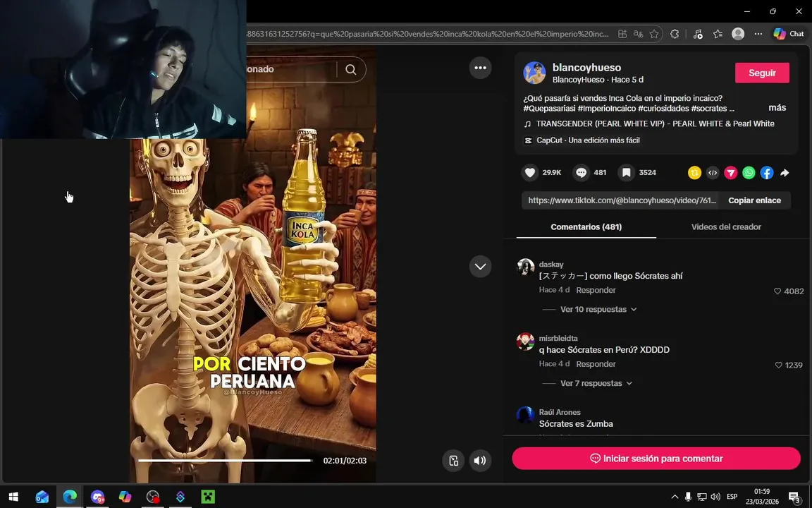
Task: Switch to the 'Videos del creador' tab
Action: 726,227
